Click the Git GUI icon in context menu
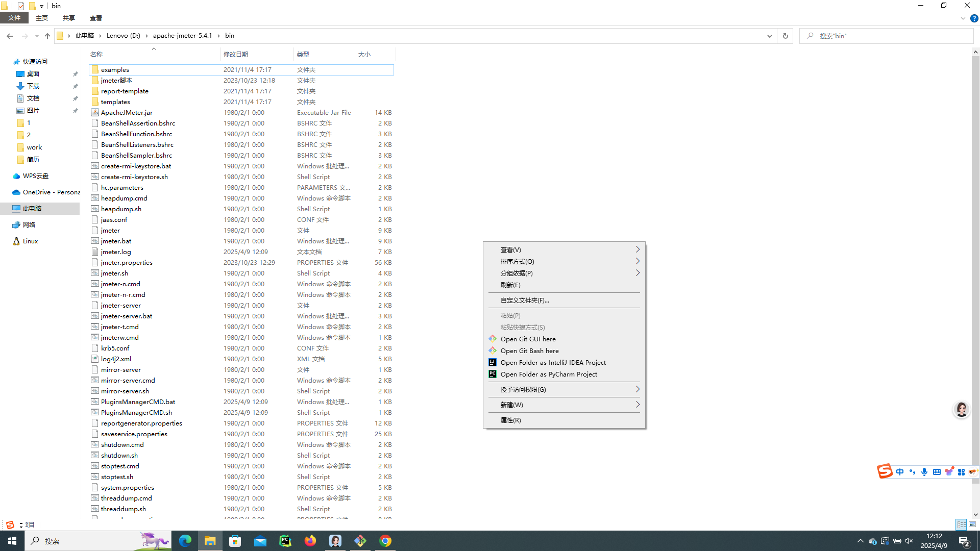This screenshot has width=980, height=551. 493,339
